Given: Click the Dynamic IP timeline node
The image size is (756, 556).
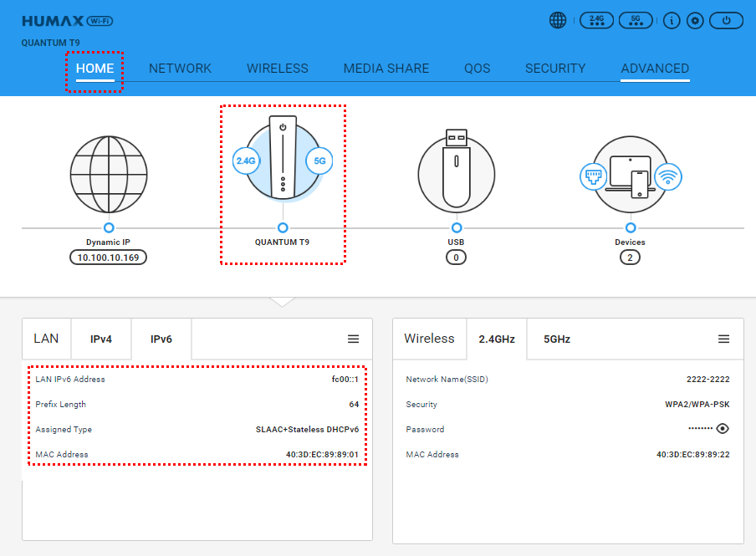Looking at the screenshot, I should pyautogui.click(x=109, y=227).
